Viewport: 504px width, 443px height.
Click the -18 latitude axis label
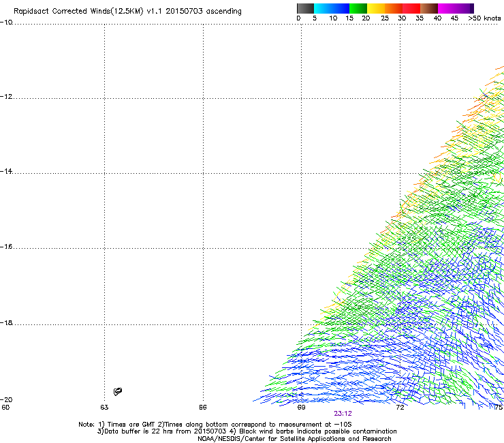point(6,322)
